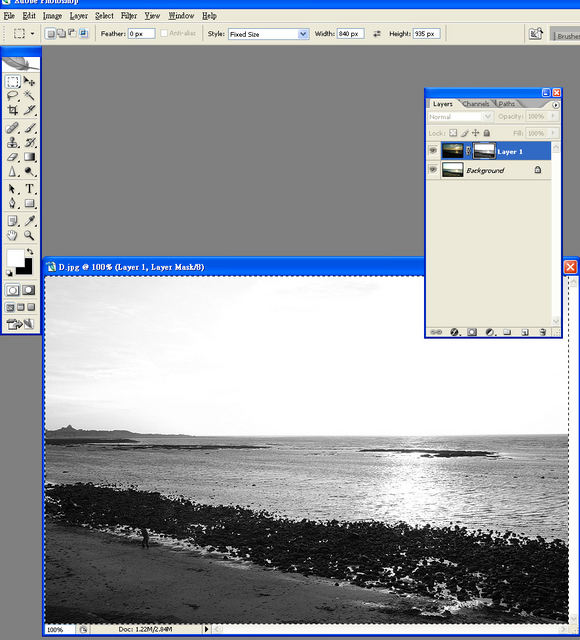Select the Eraser tool
Viewport: 580px width, 640px height.
(13, 157)
